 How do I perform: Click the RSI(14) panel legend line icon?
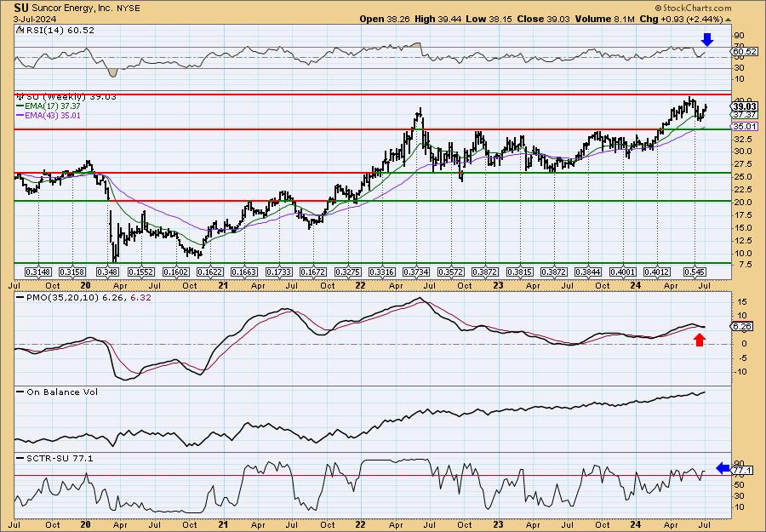click(x=19, y=31)
